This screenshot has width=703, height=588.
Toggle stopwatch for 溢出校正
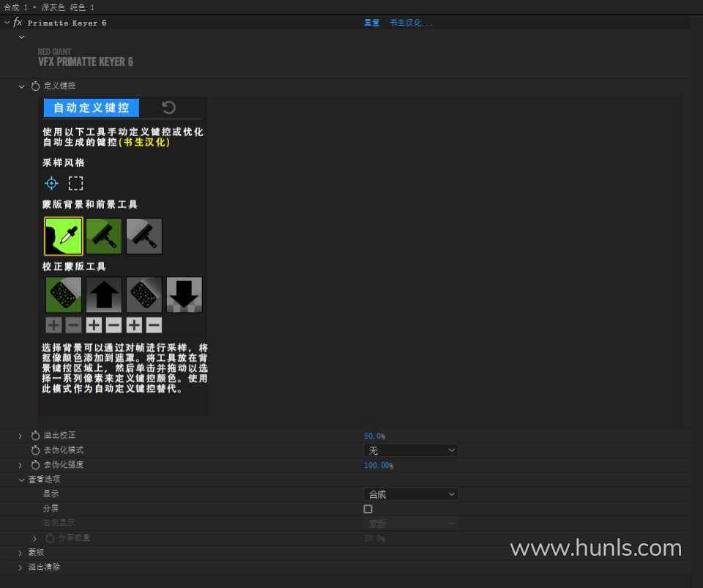pyautogui.click(x=35, y=436)
